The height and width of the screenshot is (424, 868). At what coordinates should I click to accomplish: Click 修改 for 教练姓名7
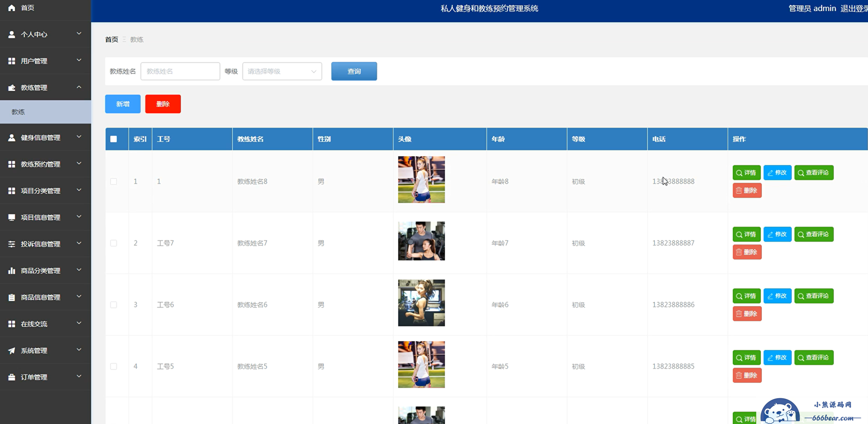(x=777, y=234)
